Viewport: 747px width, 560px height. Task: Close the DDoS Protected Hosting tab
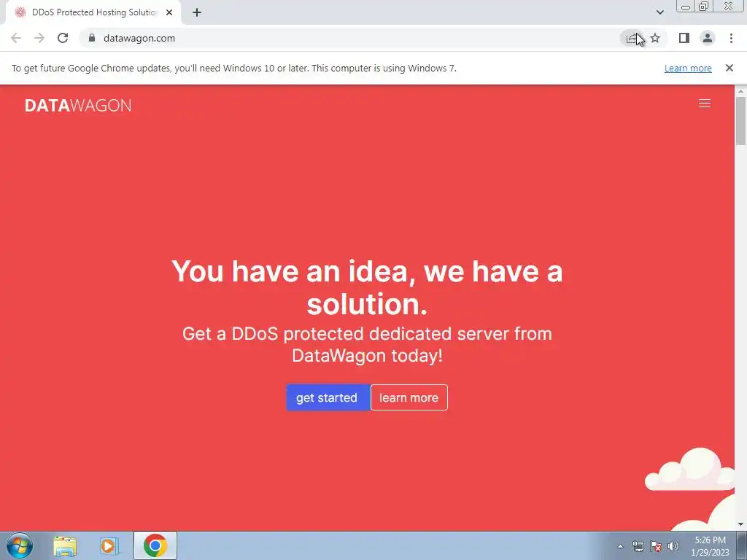tap(169, 12)
